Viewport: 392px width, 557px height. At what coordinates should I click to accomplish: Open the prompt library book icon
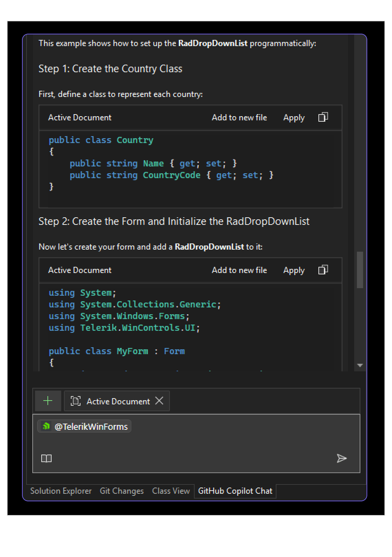[x=46, y=458]
